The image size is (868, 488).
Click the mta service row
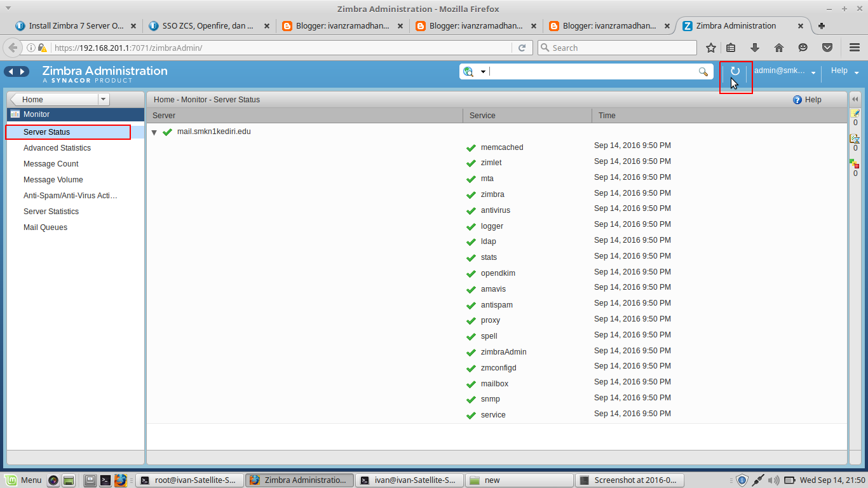[487, 179]
